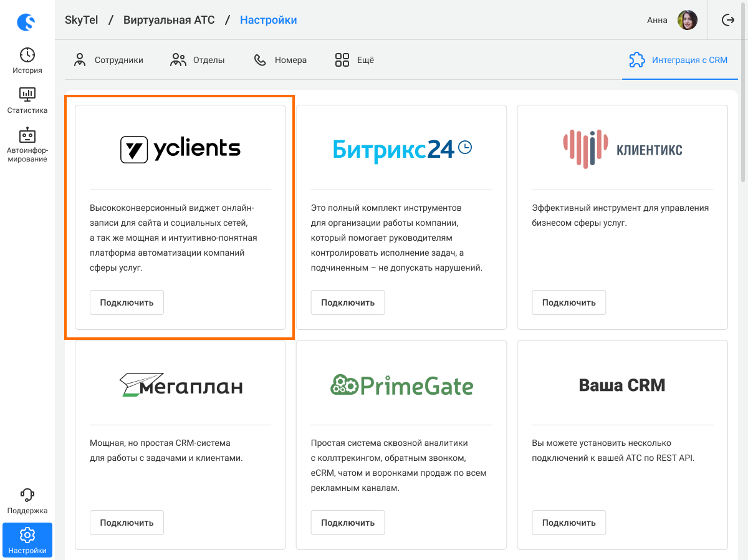Viewport: 748px width, 560px height.
Task: Click Подключить for Ваша CRM
Action: [x=568, y=523]
